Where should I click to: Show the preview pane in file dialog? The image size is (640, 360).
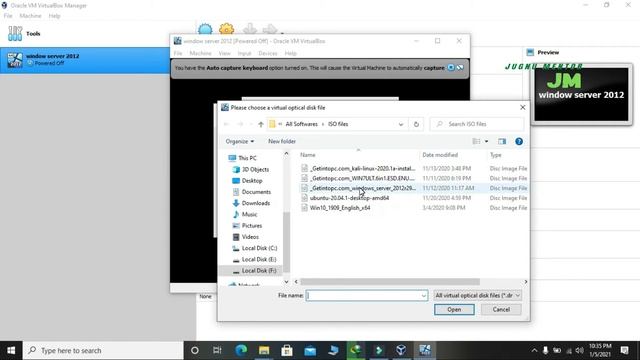point(502,141)
